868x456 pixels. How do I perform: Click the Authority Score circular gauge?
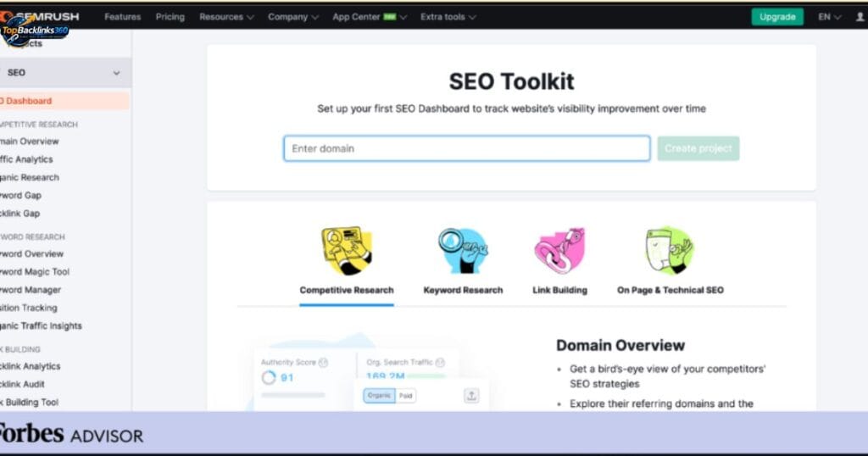pos(269,377)
